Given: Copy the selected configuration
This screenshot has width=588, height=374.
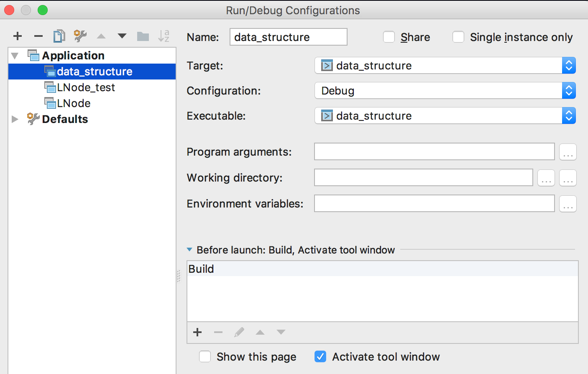Looking at the screenshot, I should coord(59,36).
